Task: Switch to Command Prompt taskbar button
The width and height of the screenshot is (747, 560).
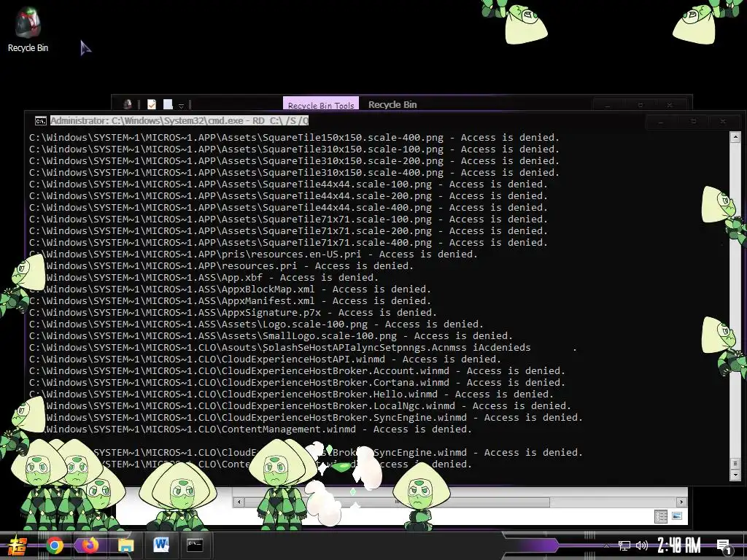Action: [x=194, y=545]
